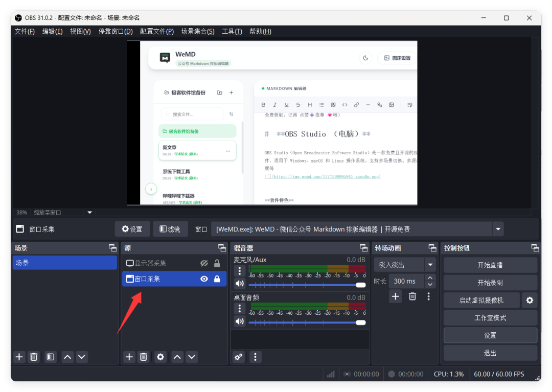Undock the 控制按钮 panel
The image size is (552, 392).
(x=535, y=248)
